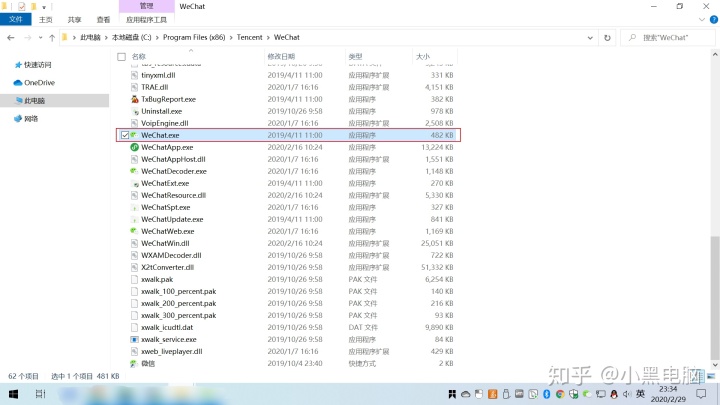Open the 应用程序工具 ribbon tab
This screenshot has width=720, height=405.
[x=146, y=20]
